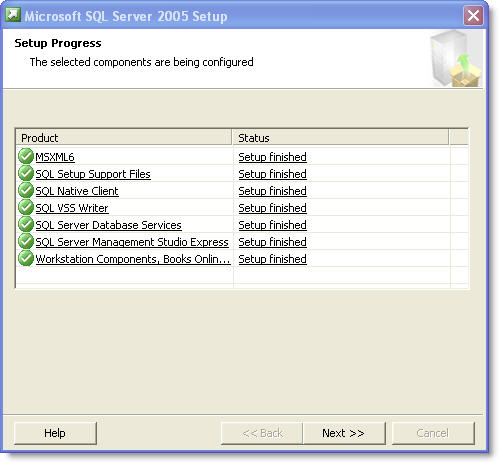The height and width of the screenshot is (463, 499).
Task: Click the setup app icon in title bar
Action: click(x=13, y=15)
